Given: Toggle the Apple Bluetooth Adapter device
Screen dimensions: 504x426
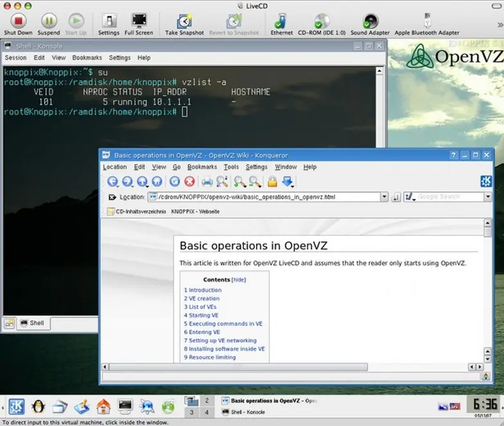Looking at the screenshot, I should coord(427,24).
